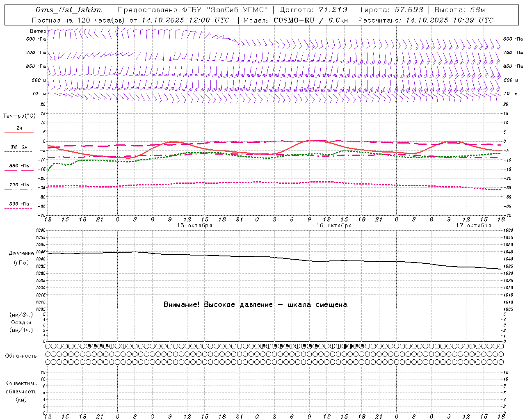Click the 16 октября date label

tap(334, 226)
